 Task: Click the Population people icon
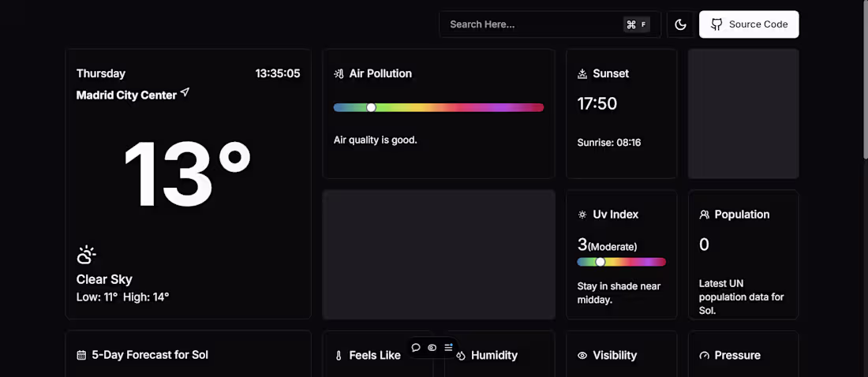point(704,215)
